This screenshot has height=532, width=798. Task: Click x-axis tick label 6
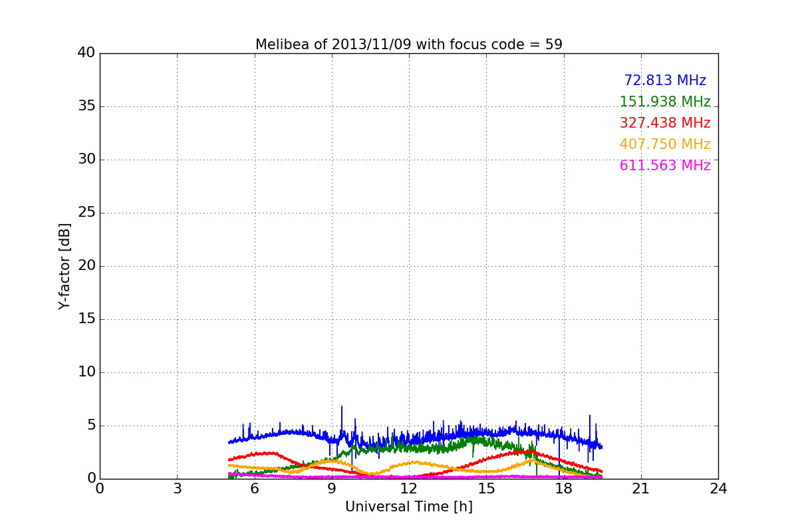(254, 489)
